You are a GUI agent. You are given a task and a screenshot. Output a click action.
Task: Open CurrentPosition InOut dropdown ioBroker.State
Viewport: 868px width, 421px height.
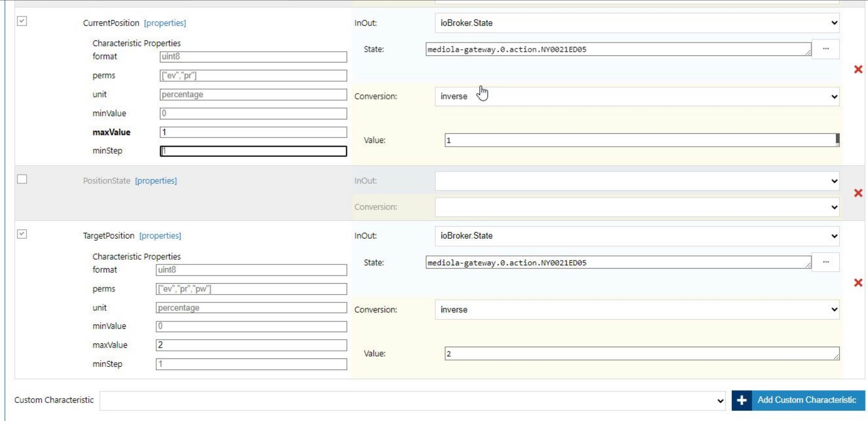(637, 23)
